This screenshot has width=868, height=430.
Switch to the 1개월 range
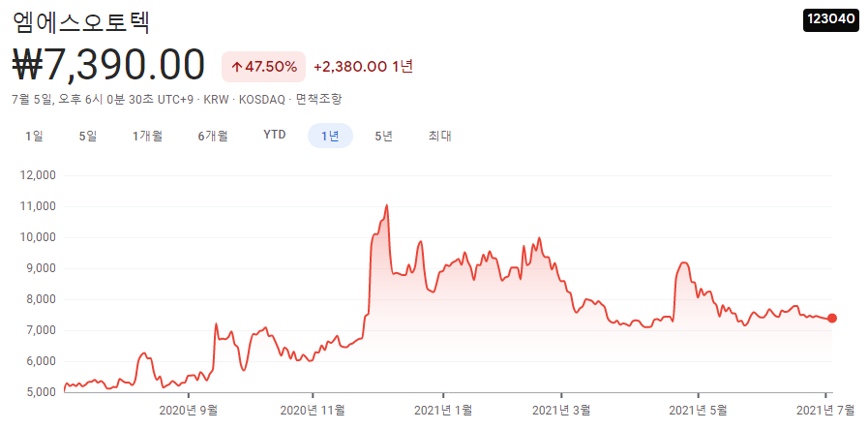tap(147, 136)
